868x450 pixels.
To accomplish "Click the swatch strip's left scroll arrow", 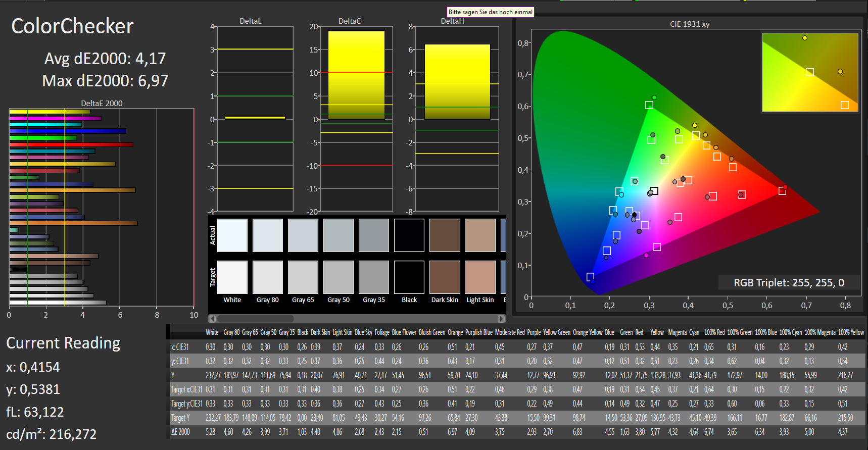I will (212, 319).
